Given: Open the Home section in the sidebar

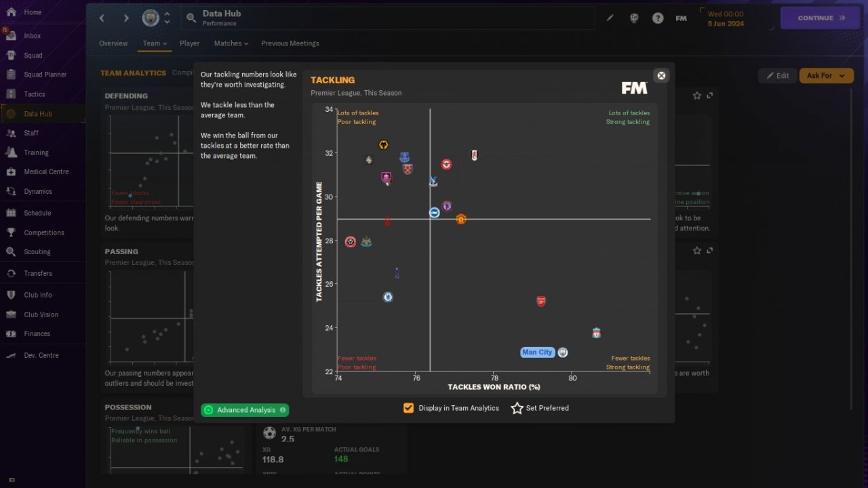Looking at the screenshot, I should [33, 12].
